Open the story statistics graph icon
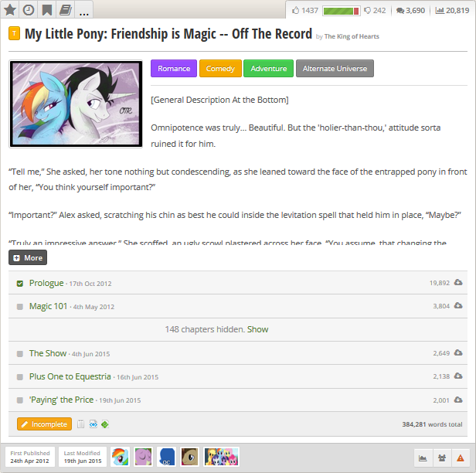The height and width of the screenshot is (473, 476). (x=423, y=458)
